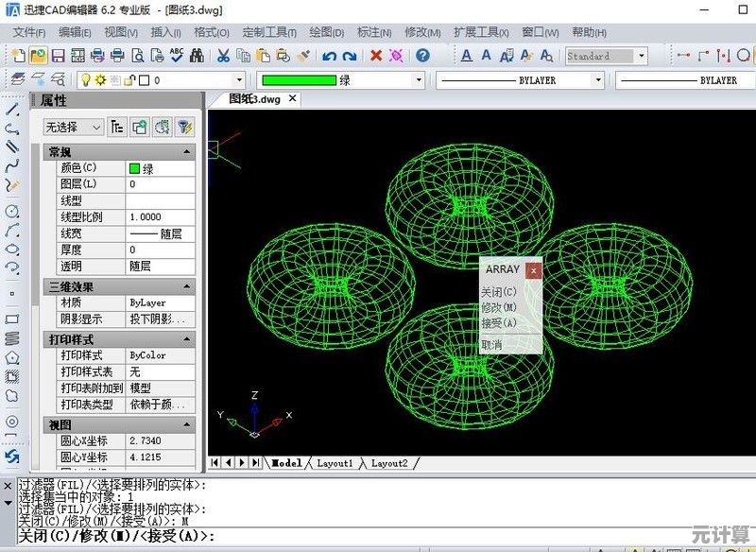Image resolution: width=756 pixels, height=552 pixels.
Task: Click the command line input field
Action: tap(378, 536)
